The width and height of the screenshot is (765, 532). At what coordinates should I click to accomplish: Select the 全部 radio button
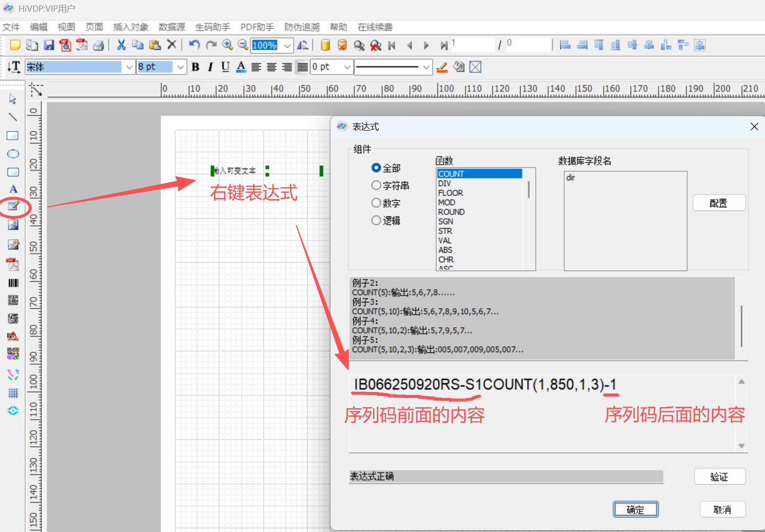[x=376, y=168]
